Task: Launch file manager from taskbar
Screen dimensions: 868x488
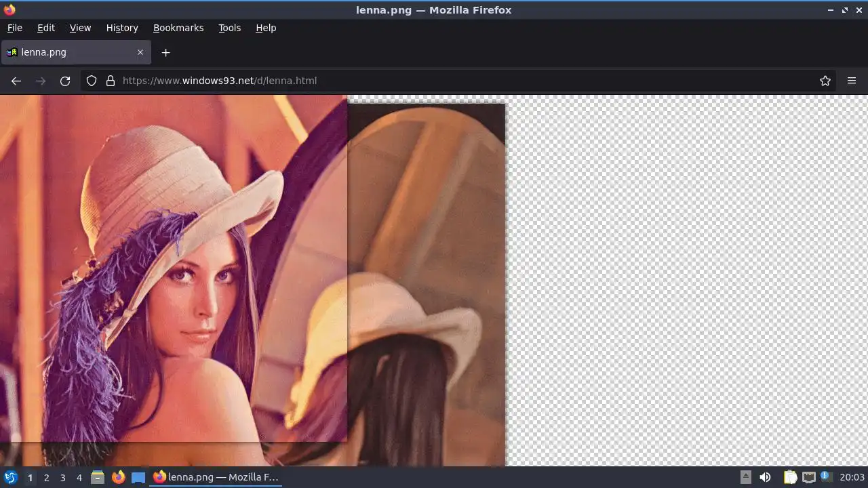Action: point(98,477)
